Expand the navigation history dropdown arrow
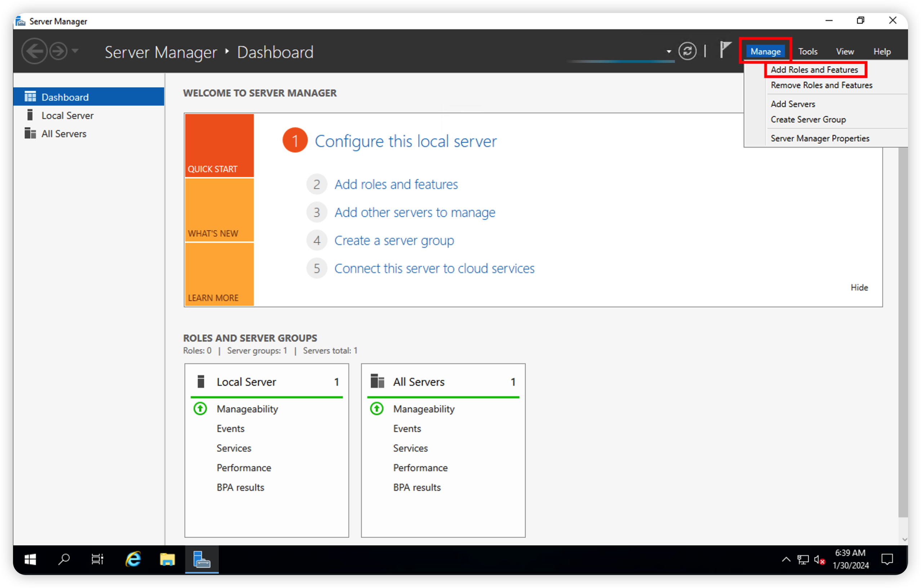This screenshot has height=588, width=921. pyautogui.click(x=75, y=51)
